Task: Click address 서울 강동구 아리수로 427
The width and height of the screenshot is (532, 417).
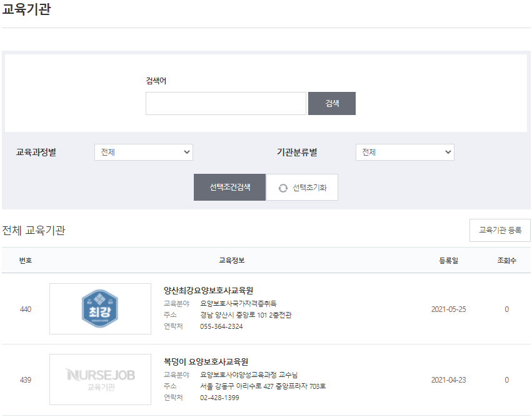Action: click(237, 386)
